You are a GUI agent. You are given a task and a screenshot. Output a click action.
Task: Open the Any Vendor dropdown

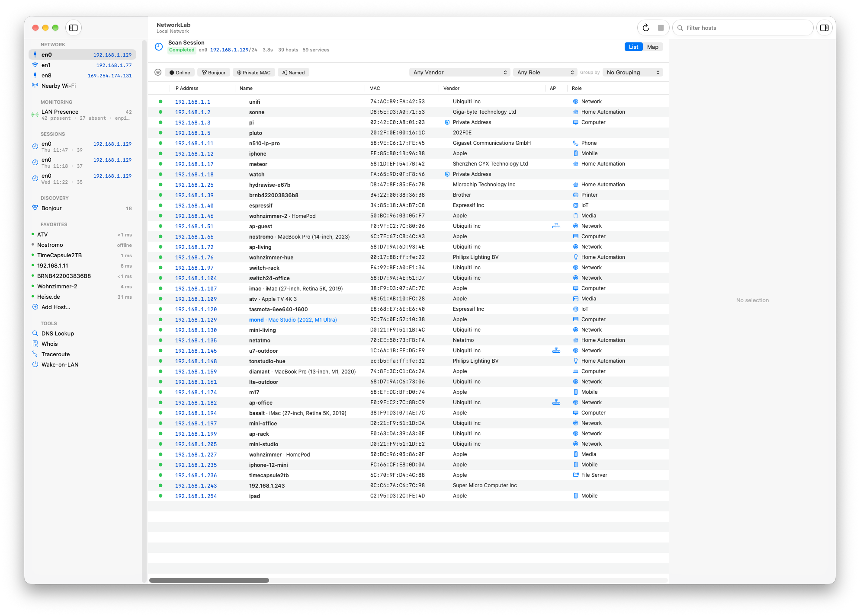[x=460, y=73]
